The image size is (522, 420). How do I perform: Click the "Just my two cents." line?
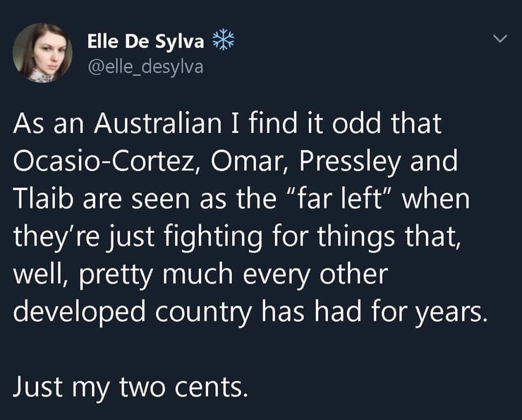click(x=130, y=387)
